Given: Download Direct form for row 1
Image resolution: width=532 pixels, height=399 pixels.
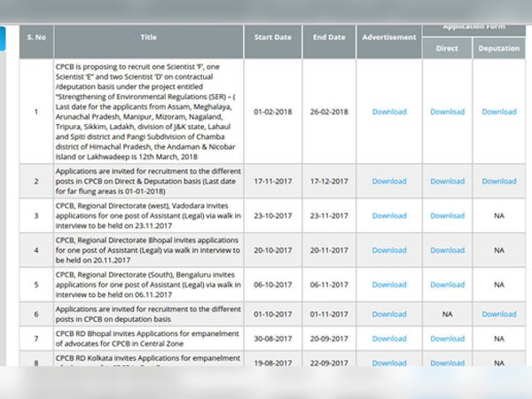Looking at the screenshot, I should click(x=447, y=112).
